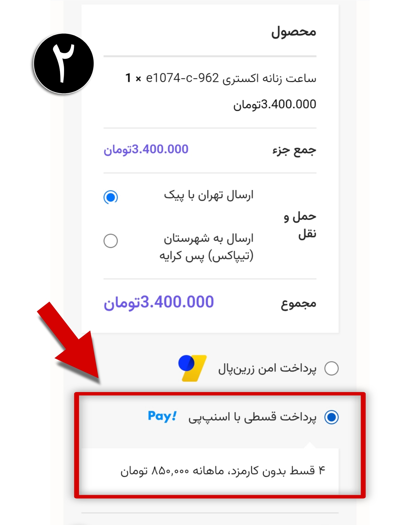The width and height of the screenshot is (420, 525).
Task: Click the product price under item name
Action: pyautogui.click(x=275, y=104)
